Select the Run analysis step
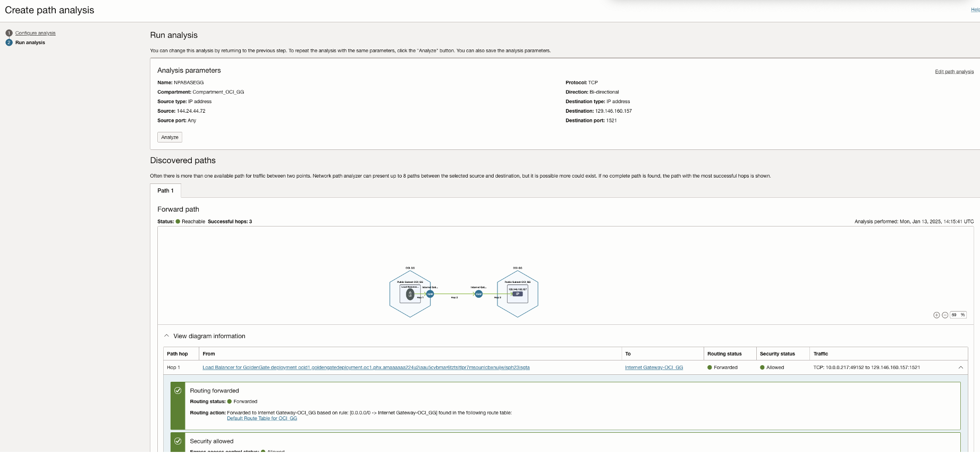Screen dimensions: 980x453 tap(30, 43)
